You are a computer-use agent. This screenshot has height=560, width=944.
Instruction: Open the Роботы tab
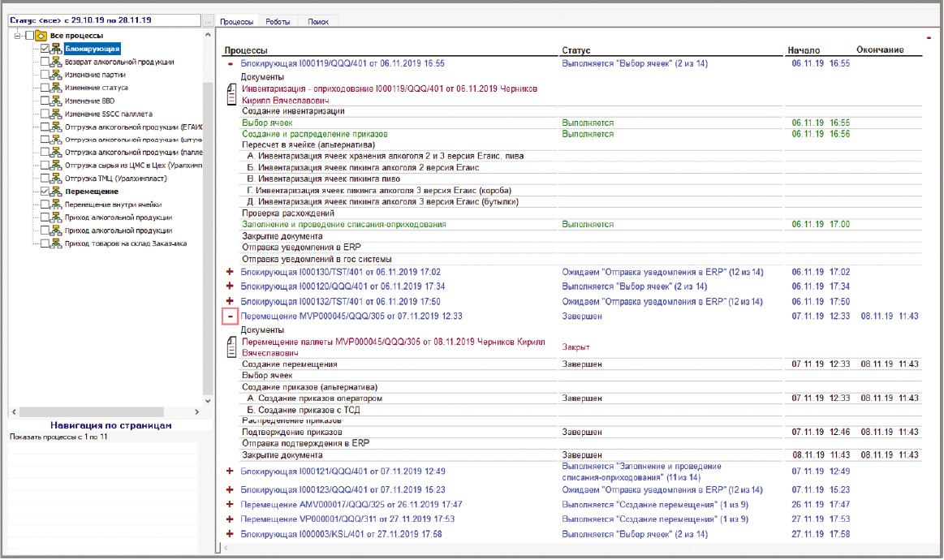[x=278, y=22]
